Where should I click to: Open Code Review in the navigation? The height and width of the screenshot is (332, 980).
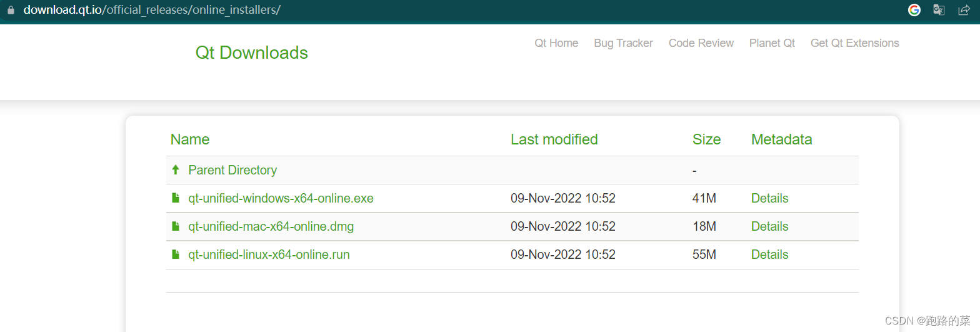(701, 43)
